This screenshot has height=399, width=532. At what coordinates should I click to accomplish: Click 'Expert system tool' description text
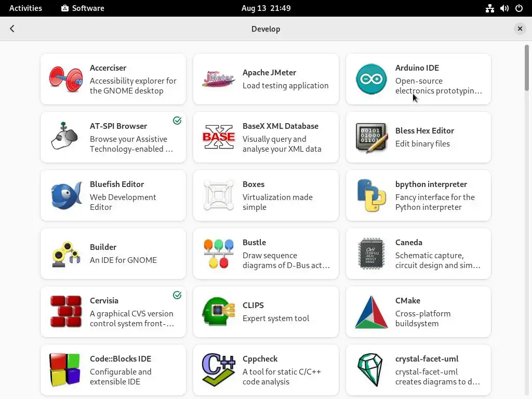click(276, 318)
